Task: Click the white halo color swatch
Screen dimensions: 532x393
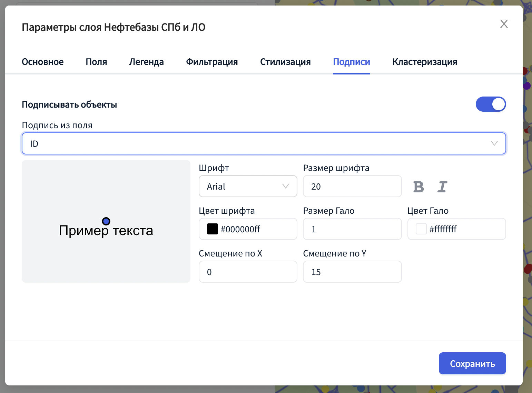Action: click(421, 229)
